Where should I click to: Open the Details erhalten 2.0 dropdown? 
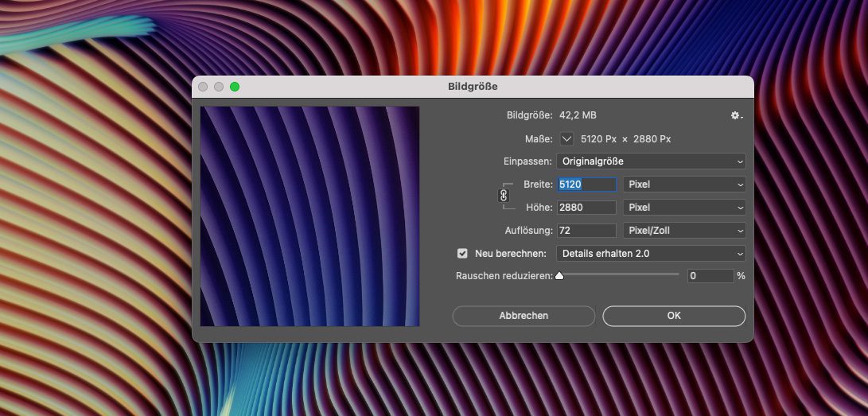pyautogui.click(x=650, y=254)
